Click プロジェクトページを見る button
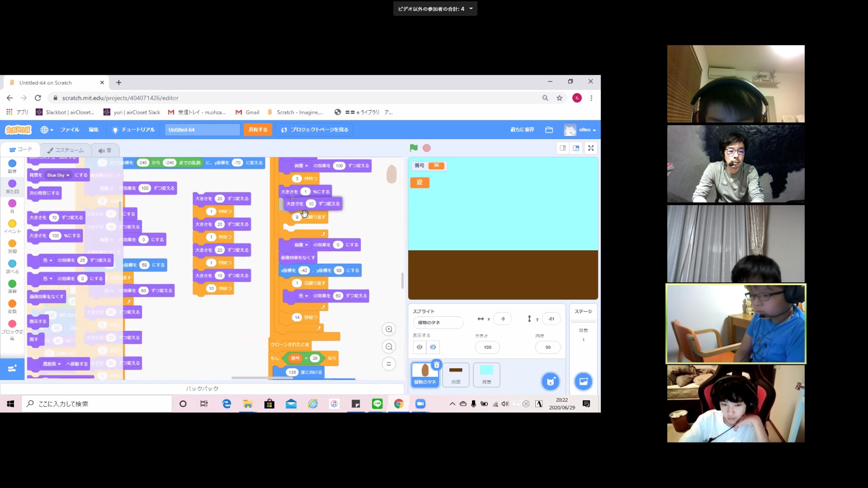Image resolution: width=868 pixels, height=488 pixels. [314, 130]
